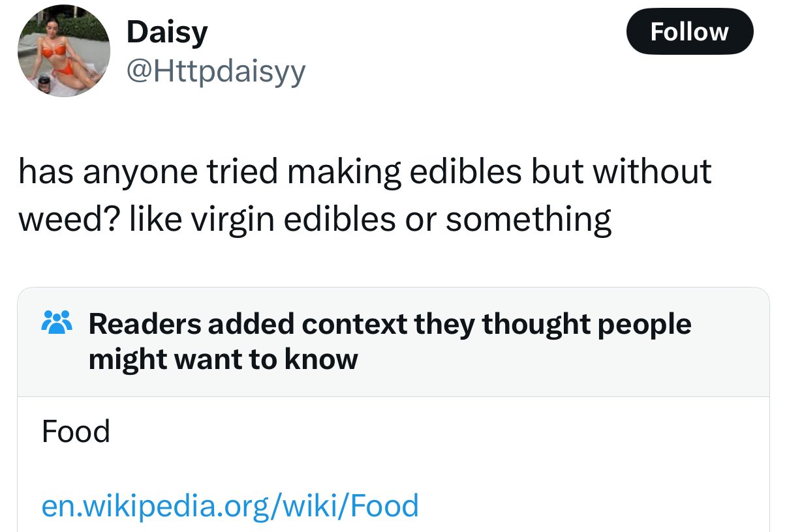Click the community notes people icon
787x532 pixels.
point(57,323)
